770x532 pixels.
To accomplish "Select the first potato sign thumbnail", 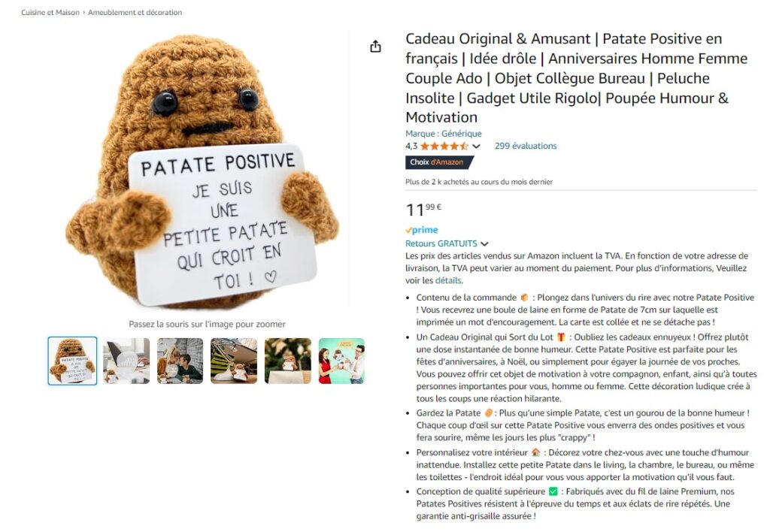I will click(x=73, y=361).
